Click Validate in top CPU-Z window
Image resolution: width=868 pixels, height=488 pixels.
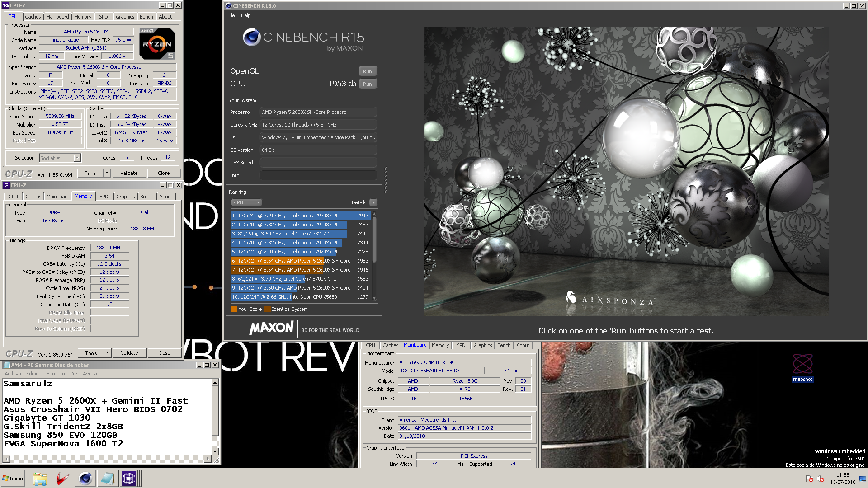(x=129, y=173)
